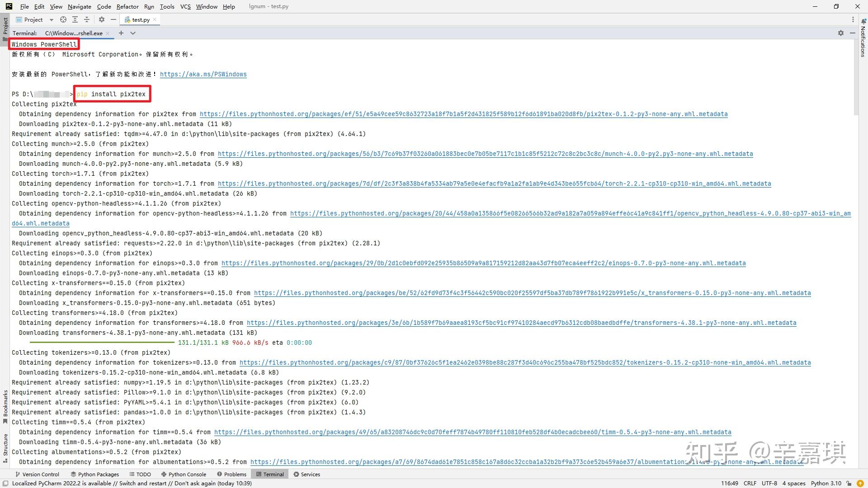Click the Collapse All icon in Project toolbar
This screenshot has height=488, width=868.
tap(87, 19)
